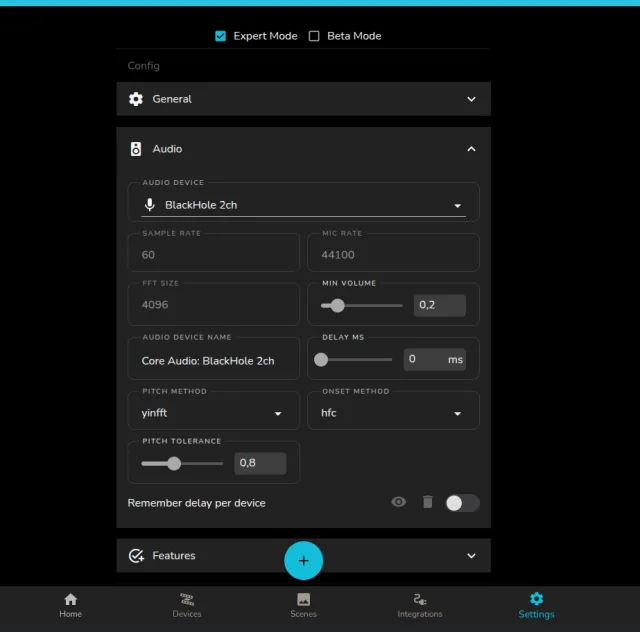This screenshot has height=632, width=640.
Task: Click the Features checkmark icon
Action: pyautogui.click(x=136, y=556)
